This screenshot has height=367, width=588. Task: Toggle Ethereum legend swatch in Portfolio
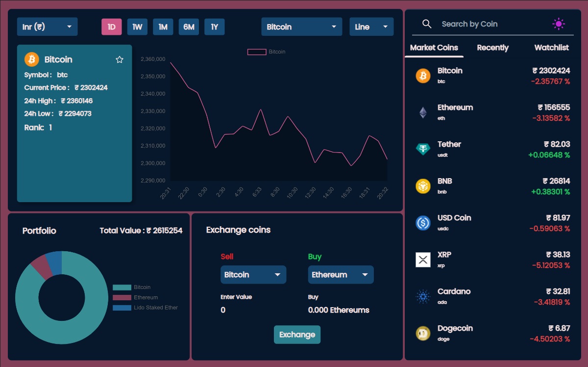click(x=122, y=298)
